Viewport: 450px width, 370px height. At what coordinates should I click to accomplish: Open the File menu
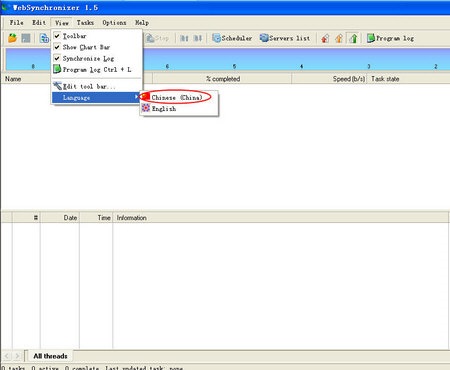pos(16,23)
